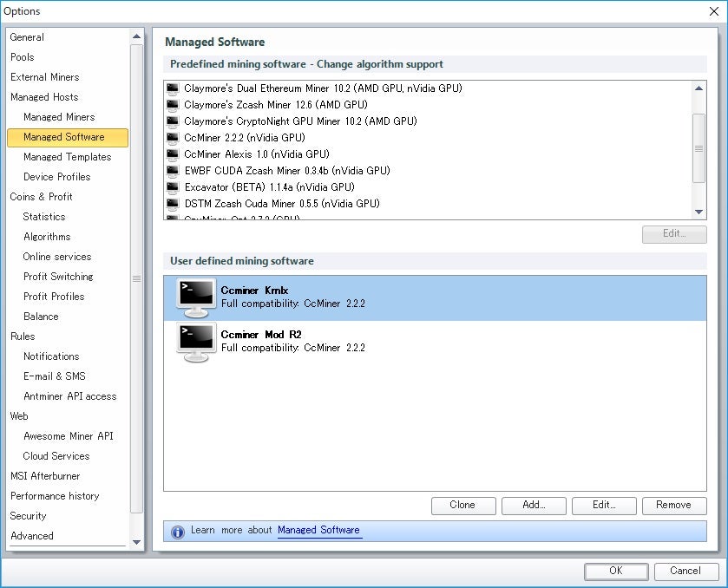Click the Clone button
This screenshot has width=728, height=588.
pos(463,506)
